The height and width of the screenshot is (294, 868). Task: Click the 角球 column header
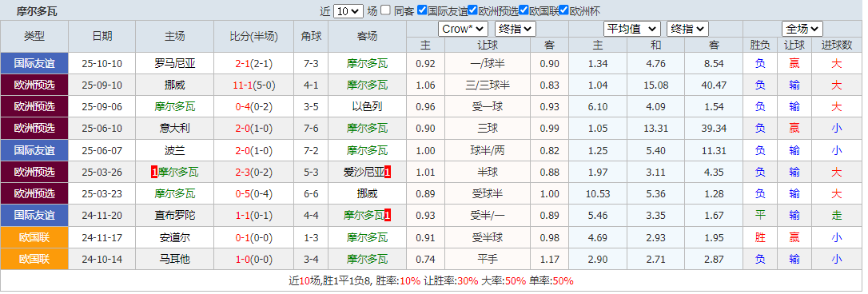pos(311,37)
